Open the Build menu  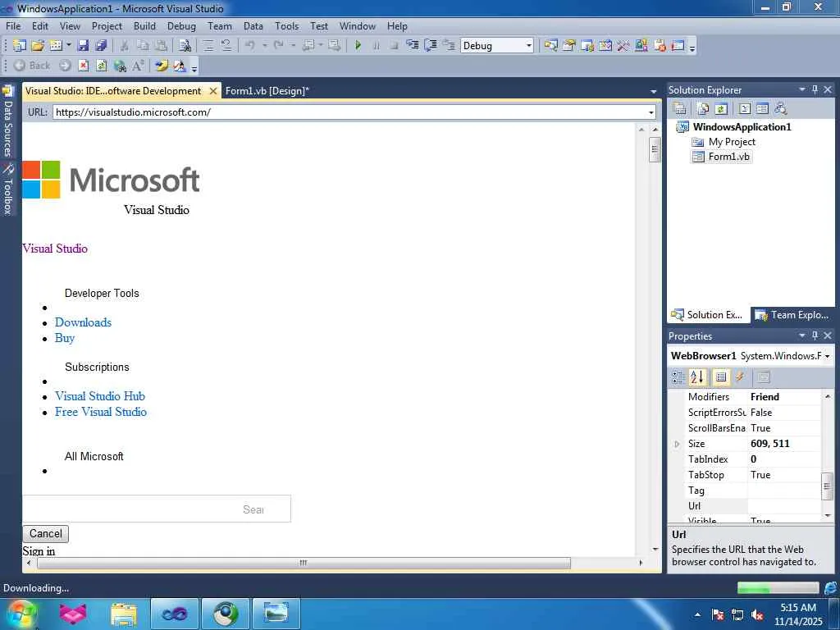(144, 25)
